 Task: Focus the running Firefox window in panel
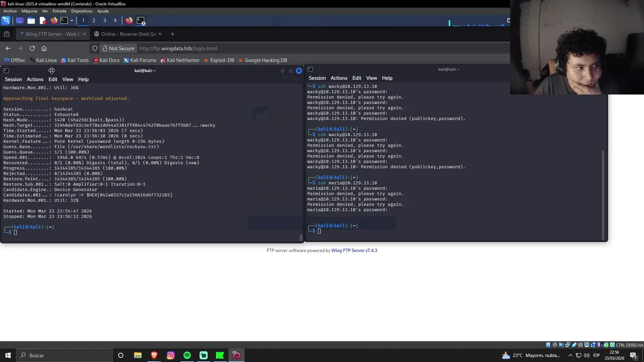coord(129,21)
